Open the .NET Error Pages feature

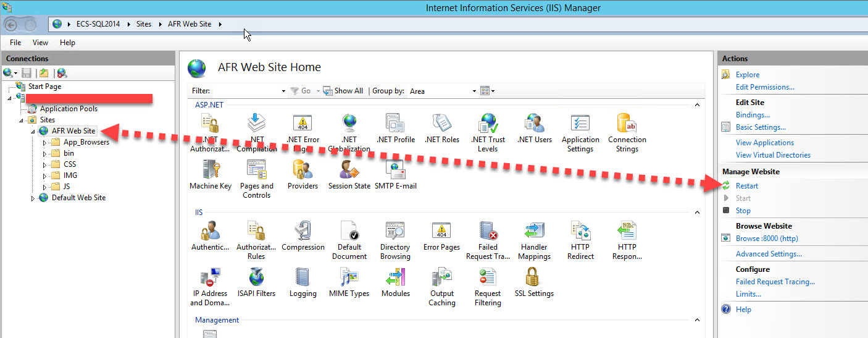click(303, 132)
